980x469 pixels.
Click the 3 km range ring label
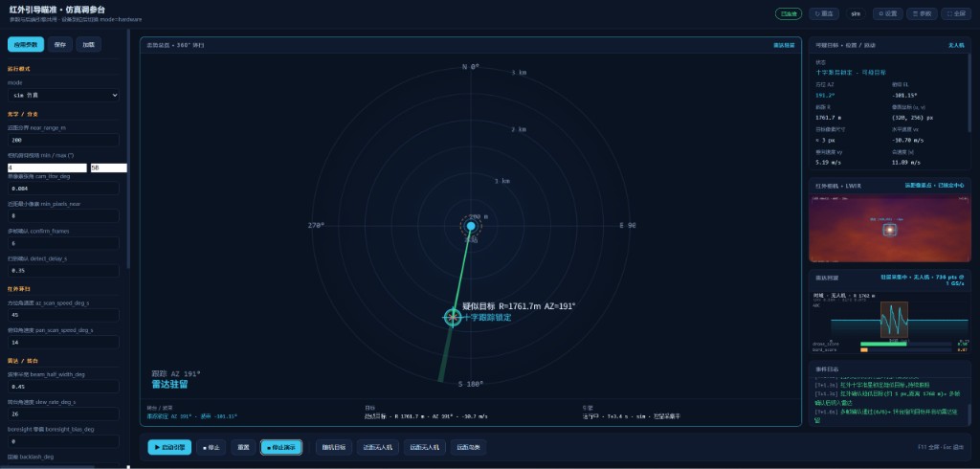(519, 73)
